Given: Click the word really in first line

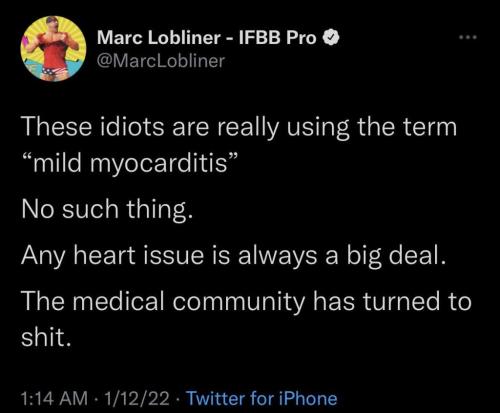Looking at the screenshot, I should point(248,129).
